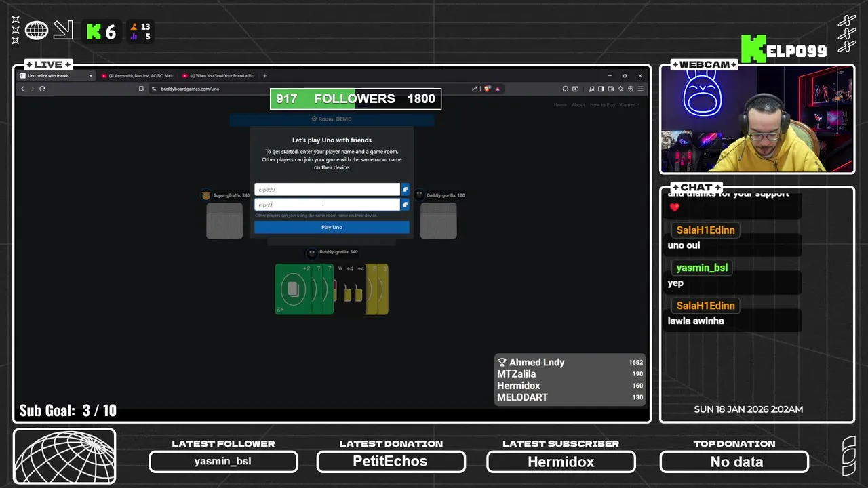Click Super-giraffe's face-down card pile

[x=224, y=221]
